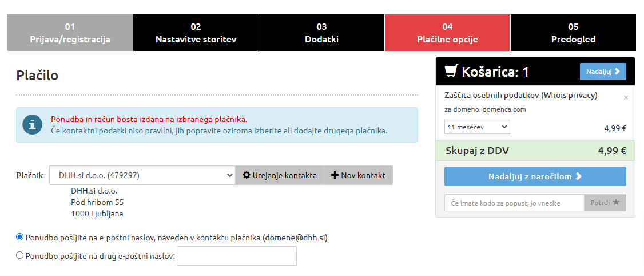The height and width of the screenshot is (276, 644).
Task: Open the Plačnik dropdown showing DHH.si d.o.o.
Action: pyautogui.click(x=142, y=175)
